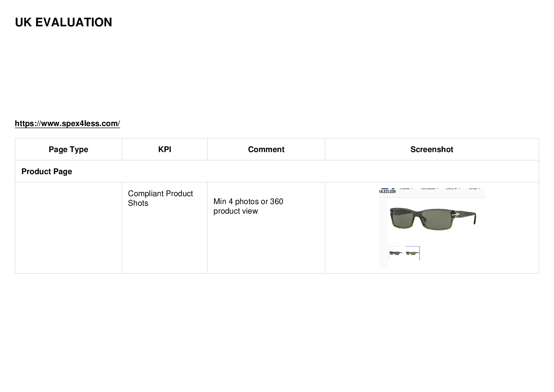554x392 pixels.
Task: Click the Compliant Product Shots cell text
Action: click(x=160, y=198)
